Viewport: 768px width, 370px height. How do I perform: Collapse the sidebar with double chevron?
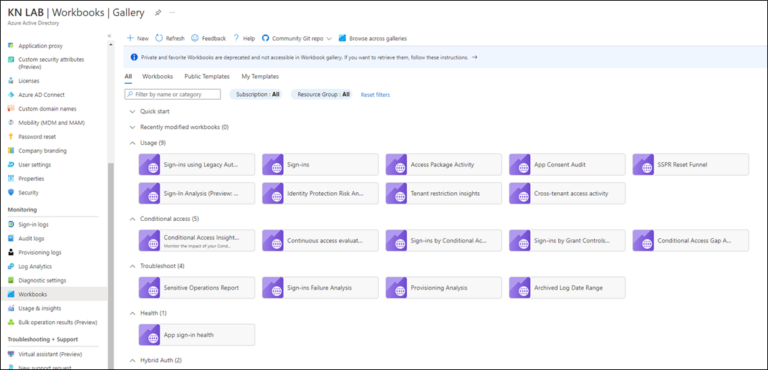[x=109, y=36]
